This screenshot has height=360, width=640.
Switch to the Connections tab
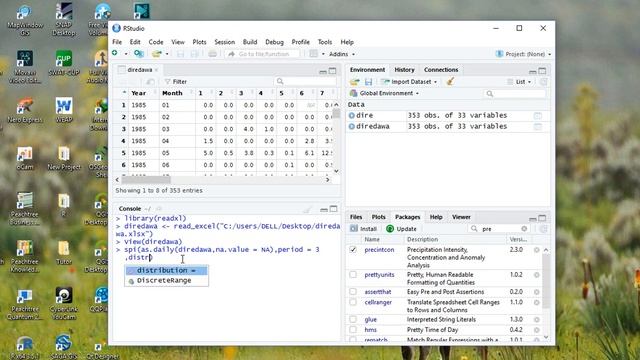coord(441,70)
